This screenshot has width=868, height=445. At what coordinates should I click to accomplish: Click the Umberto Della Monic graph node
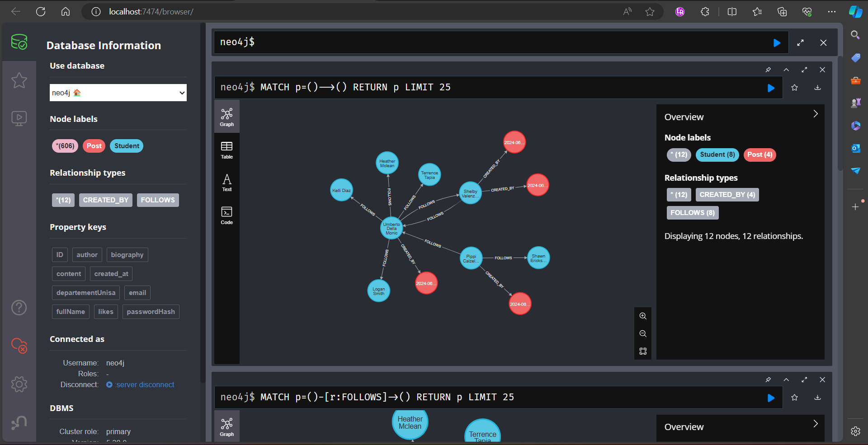[392, 229]
